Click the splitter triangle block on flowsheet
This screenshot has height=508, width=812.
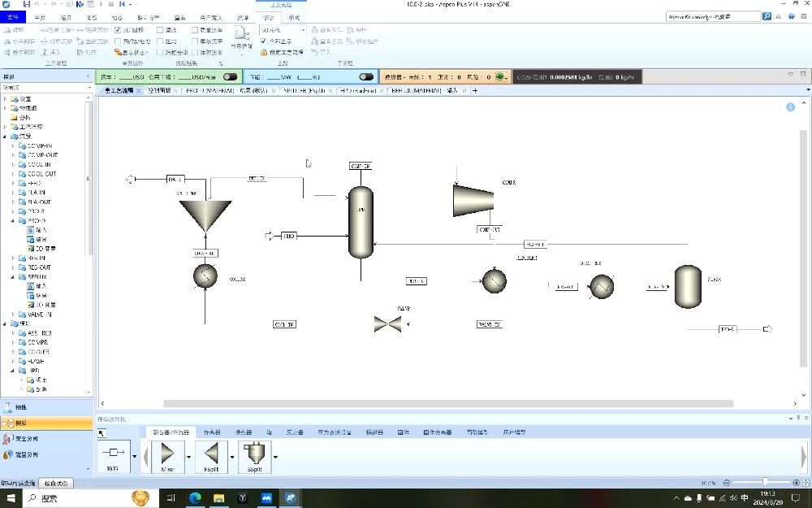point(205,215)
